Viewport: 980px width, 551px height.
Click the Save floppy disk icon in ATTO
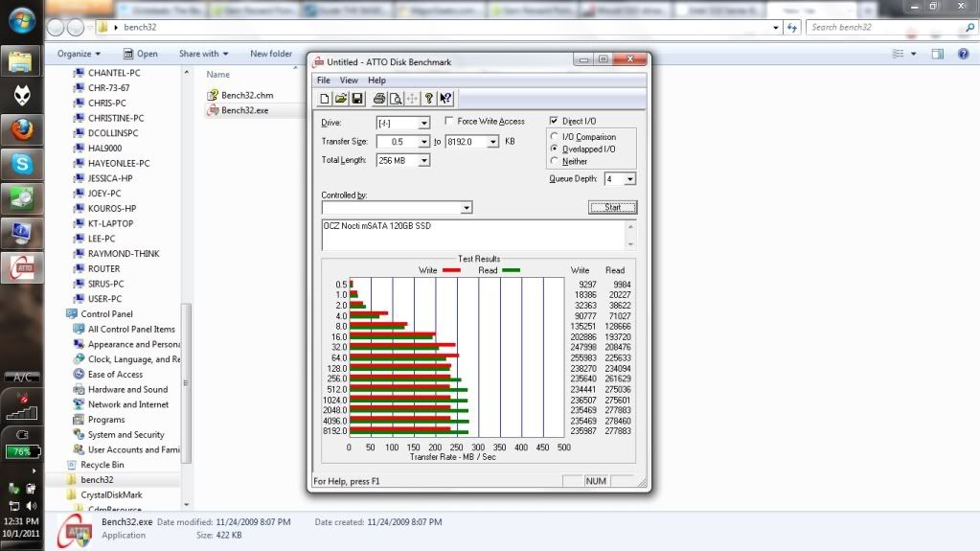[357, 99]
